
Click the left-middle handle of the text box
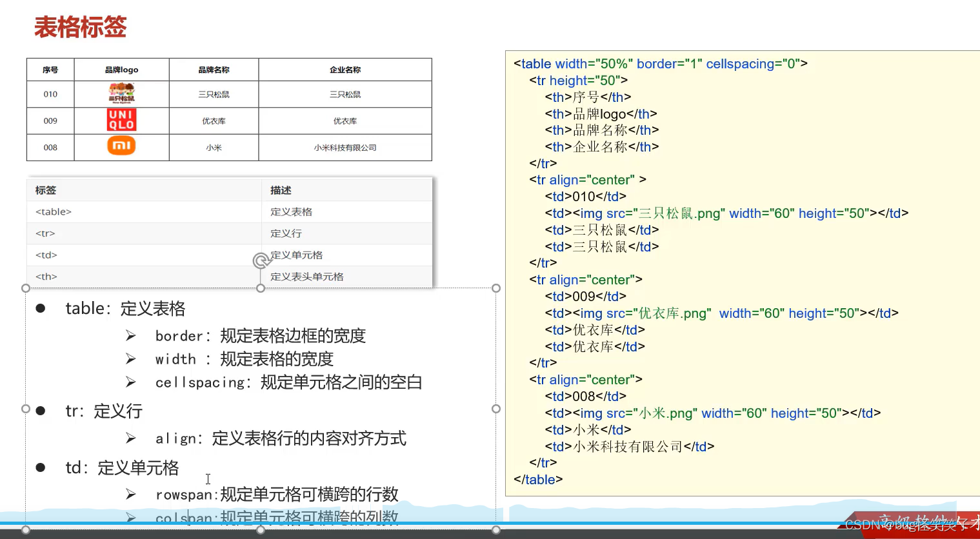tap(26, 409)
